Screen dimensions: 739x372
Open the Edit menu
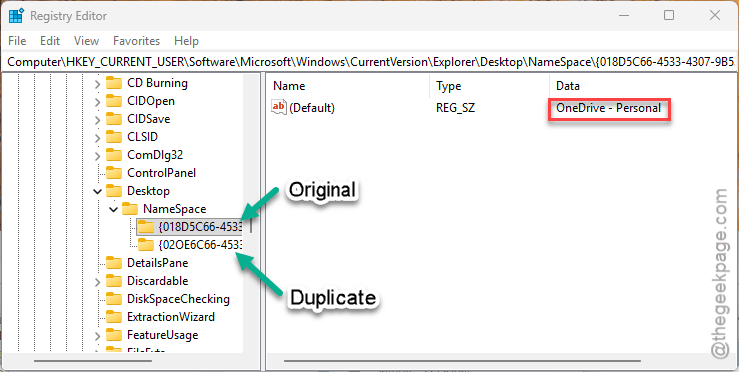tap(50, 41)
